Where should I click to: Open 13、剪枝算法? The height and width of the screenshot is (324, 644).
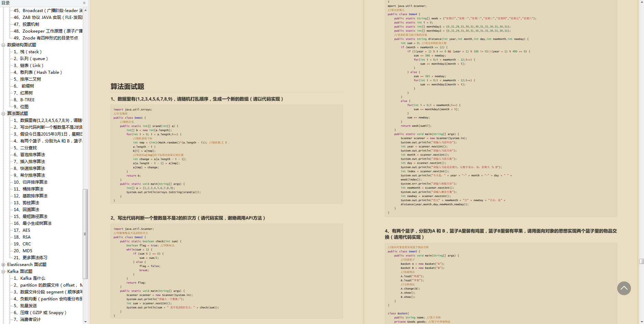[26, 203]
